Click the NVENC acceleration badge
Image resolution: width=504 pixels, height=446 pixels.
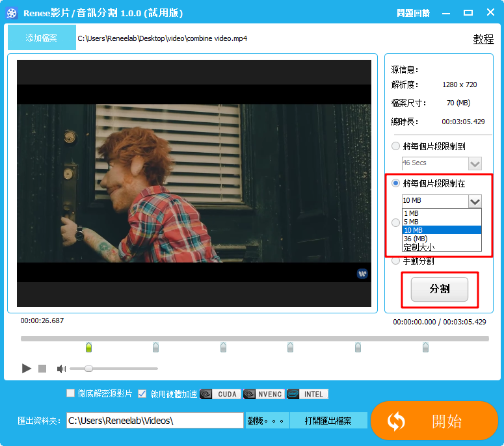[263, 394]
